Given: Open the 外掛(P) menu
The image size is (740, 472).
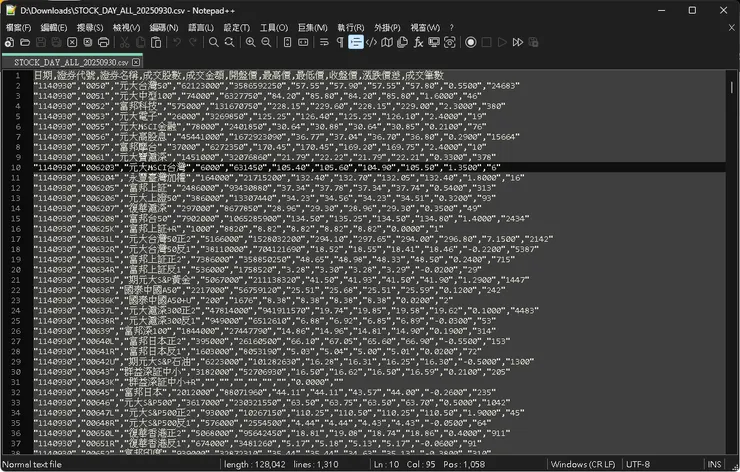Looking at the screenshot, I should click(x=387, y=27).
